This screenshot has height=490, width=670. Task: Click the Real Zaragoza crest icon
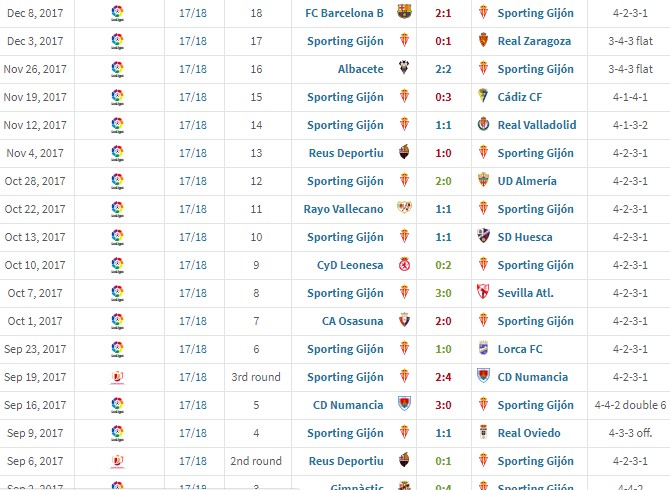pos(483,40)
